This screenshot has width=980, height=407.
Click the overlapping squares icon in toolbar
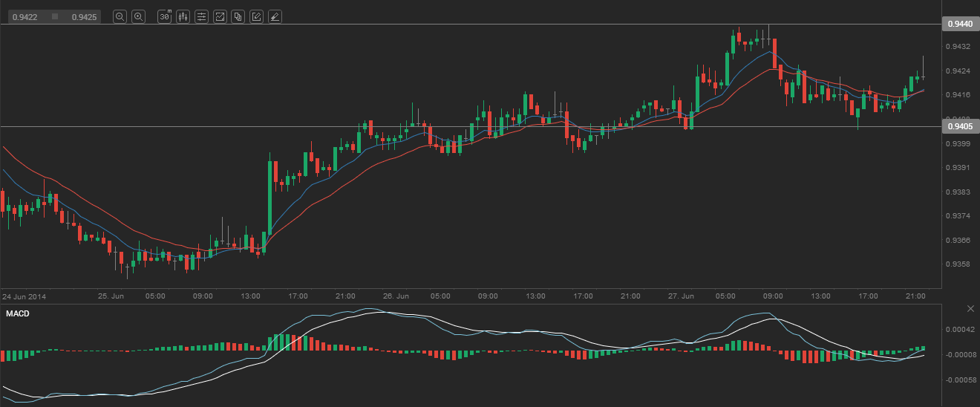point(238,16)
